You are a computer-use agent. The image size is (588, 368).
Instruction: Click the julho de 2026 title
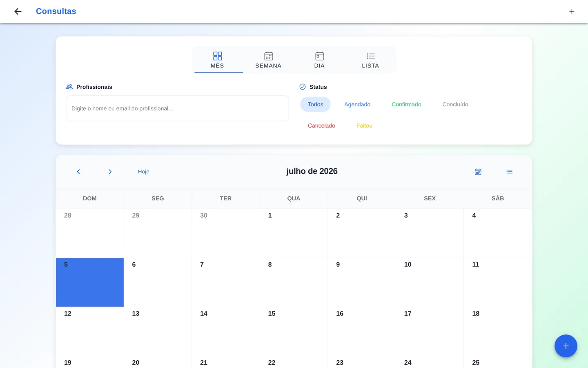pos(312,171)
